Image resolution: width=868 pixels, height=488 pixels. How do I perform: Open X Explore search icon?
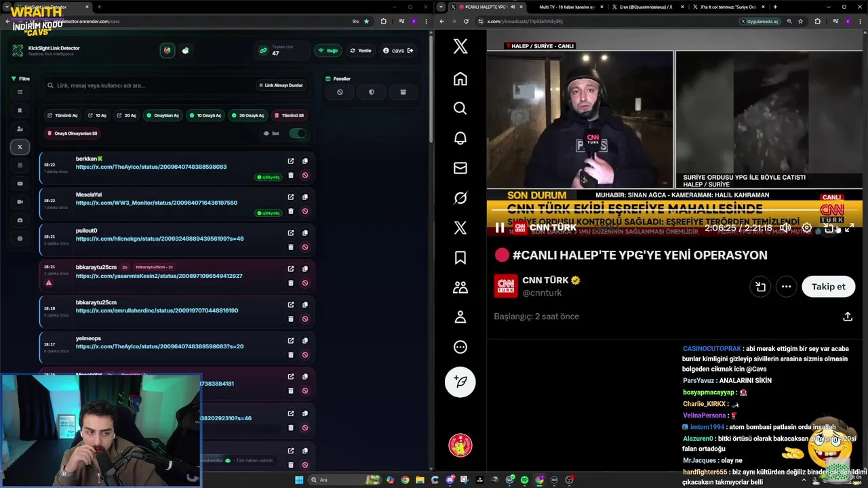click(460, 108)
